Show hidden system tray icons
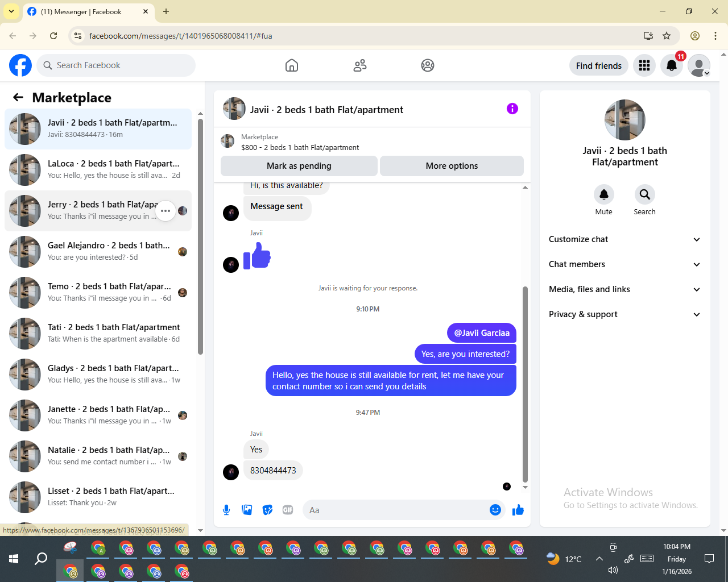 pos(599,559)
